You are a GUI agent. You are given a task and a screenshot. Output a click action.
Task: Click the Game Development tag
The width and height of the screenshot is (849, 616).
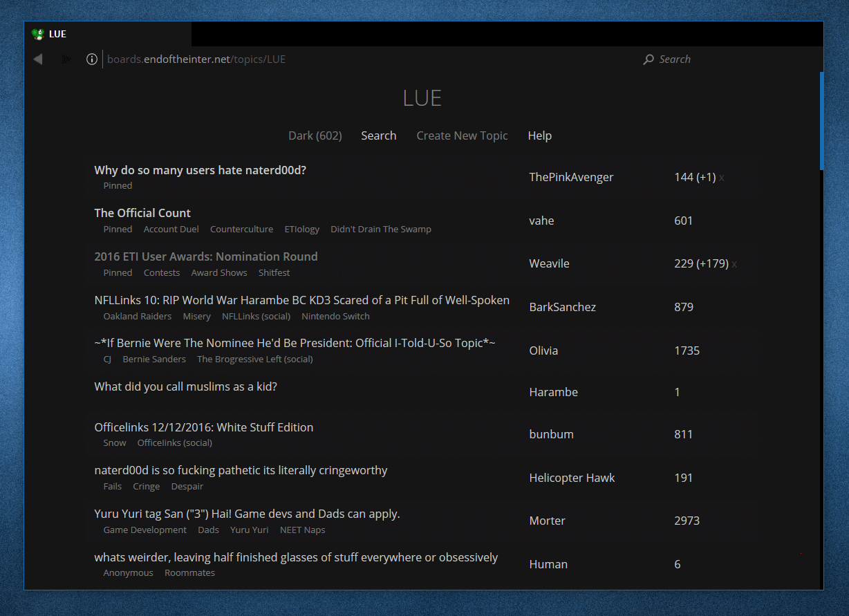click(145, 530)
